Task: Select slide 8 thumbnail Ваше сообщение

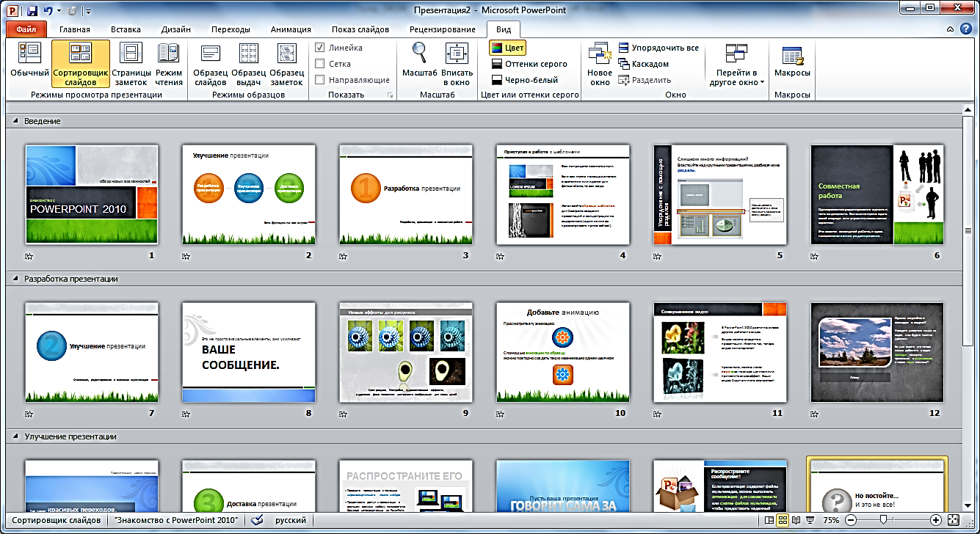Action: 249,352
